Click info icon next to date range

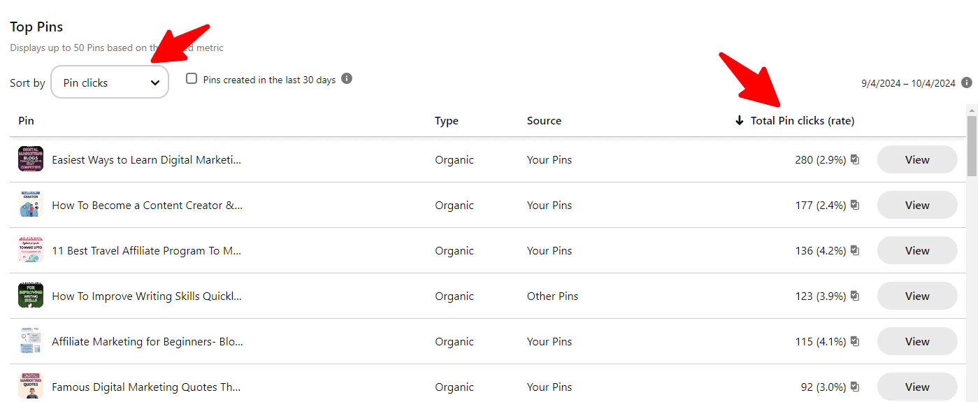pyautogui.click(x=967, y=82)
